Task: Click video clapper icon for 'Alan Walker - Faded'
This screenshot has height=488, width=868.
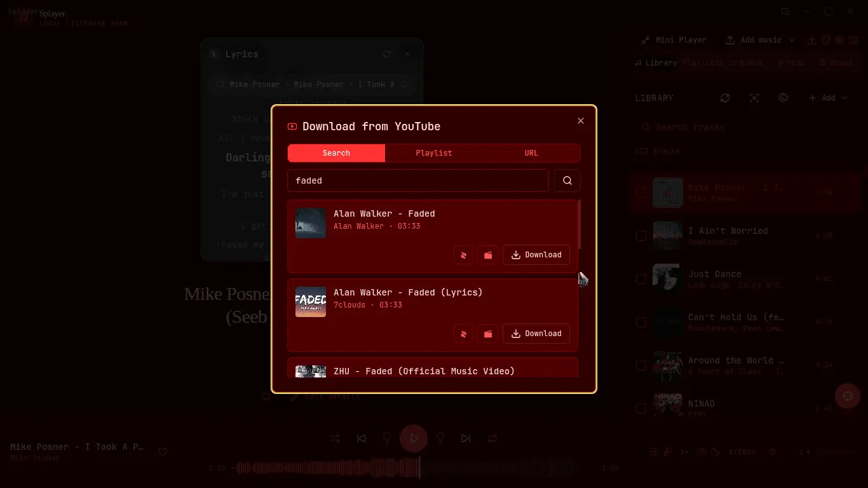Action: click(x=488, y=255)
